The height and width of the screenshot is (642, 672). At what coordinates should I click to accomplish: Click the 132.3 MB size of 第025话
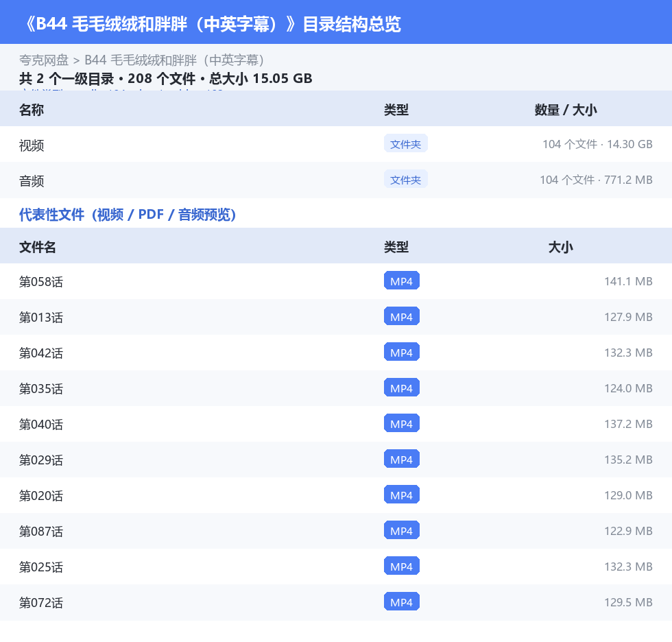click(x=628, y=567)
